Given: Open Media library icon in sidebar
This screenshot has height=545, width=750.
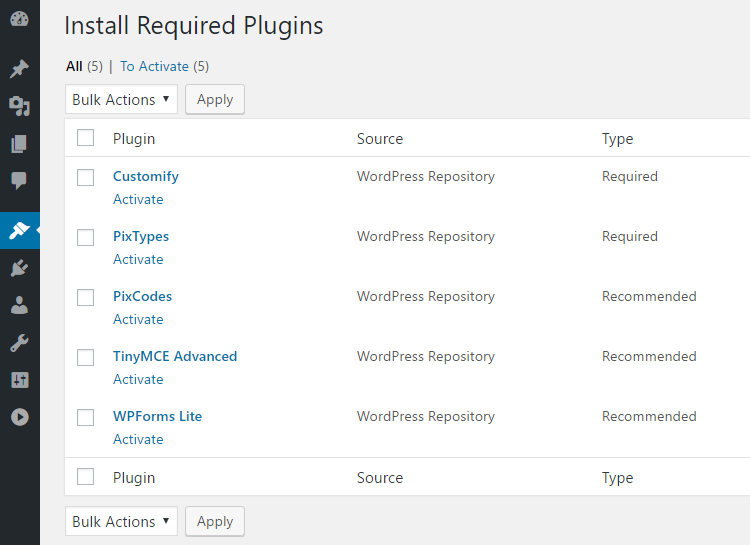Looking at the screenshot, I should (19, 106).
